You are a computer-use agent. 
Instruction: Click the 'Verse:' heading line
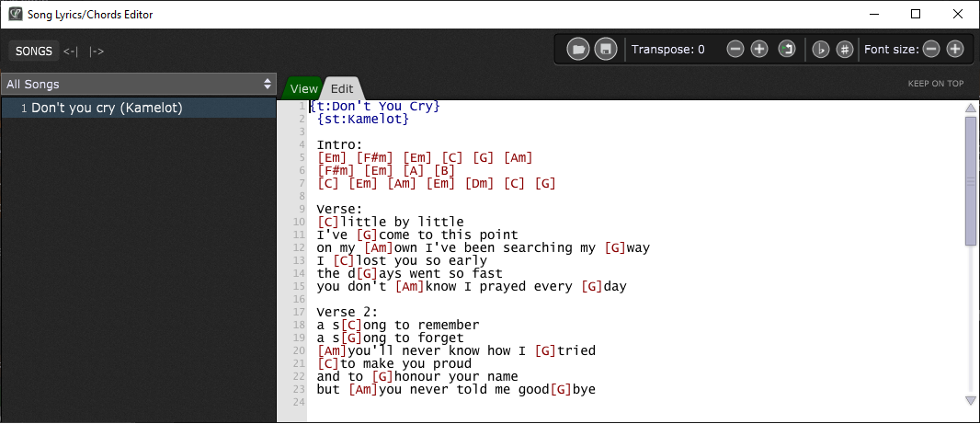339,209
